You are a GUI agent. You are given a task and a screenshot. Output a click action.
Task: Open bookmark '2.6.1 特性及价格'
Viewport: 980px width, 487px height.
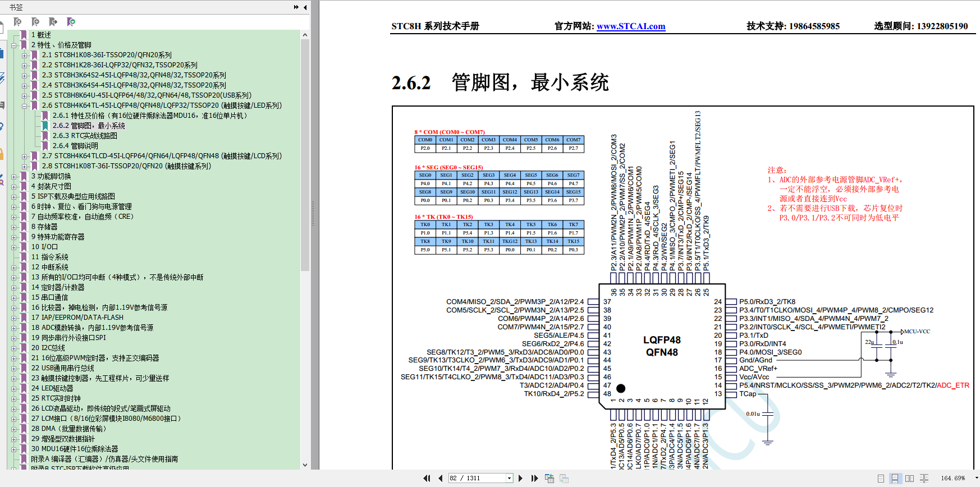pyautogui.click(x=150, y=116)
